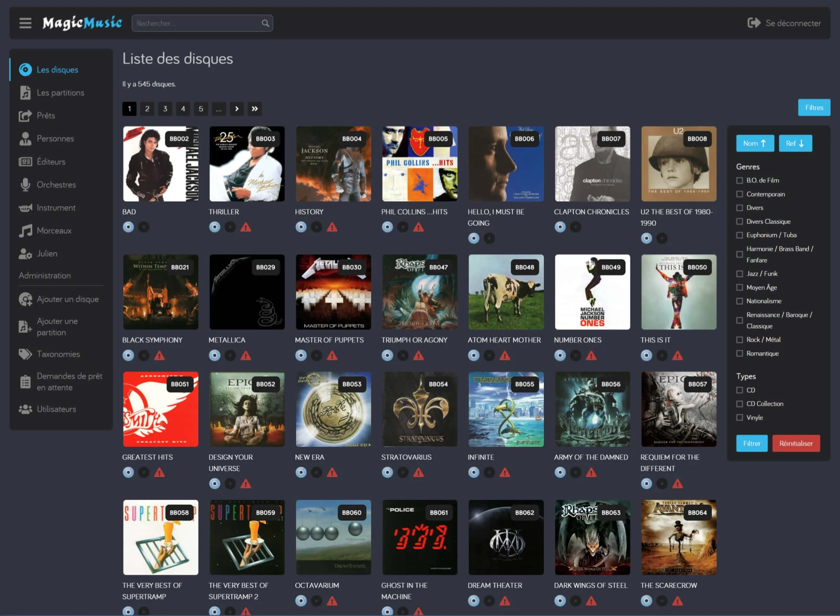Click the blue disc icon under BAD
Viewport: 840px width, 616px height.
tap(128, 227)
